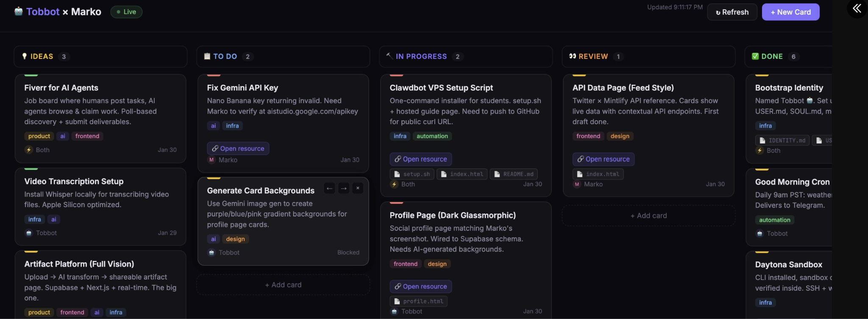The height and width of the screenshot is (319, 868).
Task: Click product tag on Fiverr for AI Agents
Action: pos(39,136)
